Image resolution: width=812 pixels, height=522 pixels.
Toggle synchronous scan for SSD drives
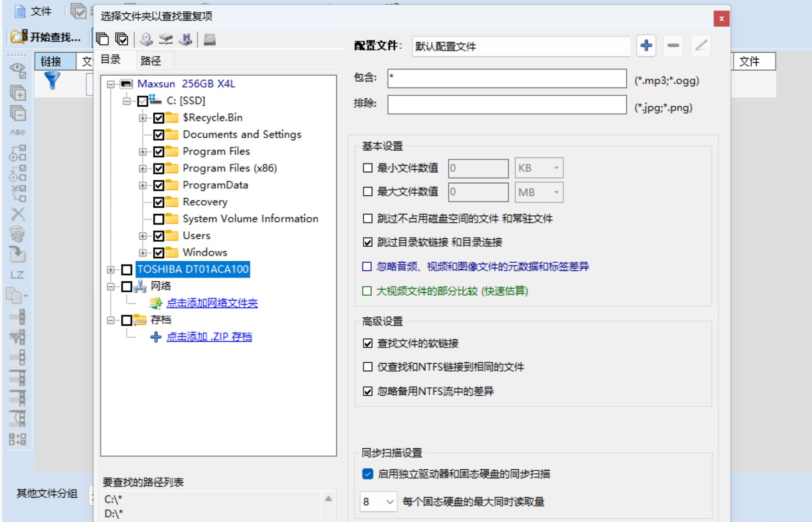[367, 474]
